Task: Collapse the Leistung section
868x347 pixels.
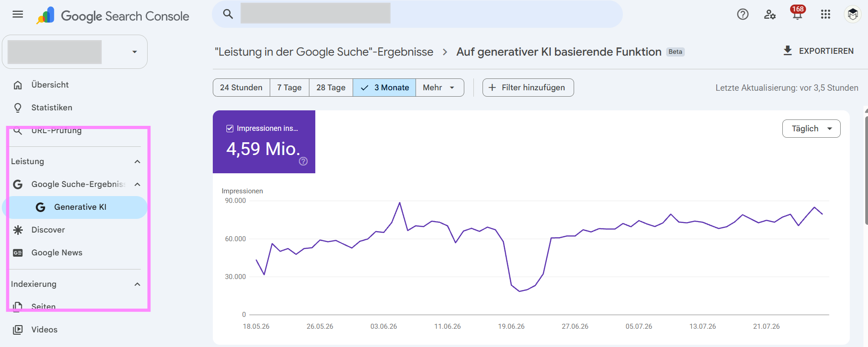Action: coord(137,161)
